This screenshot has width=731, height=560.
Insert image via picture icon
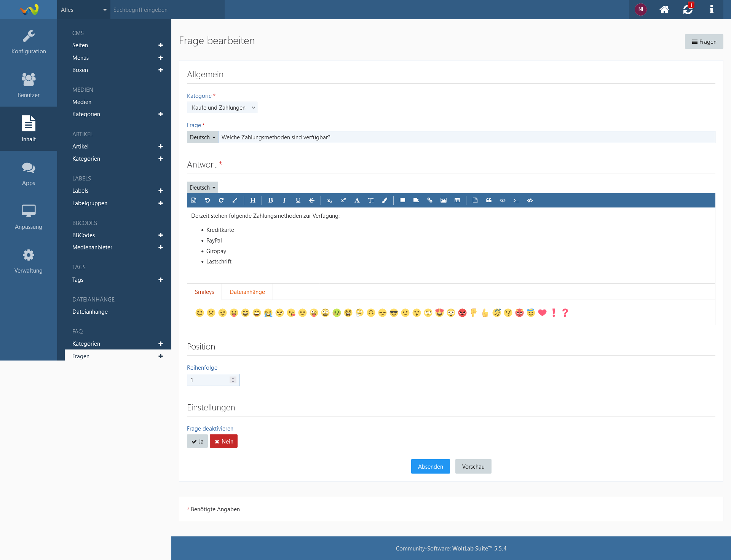[444, 200]
